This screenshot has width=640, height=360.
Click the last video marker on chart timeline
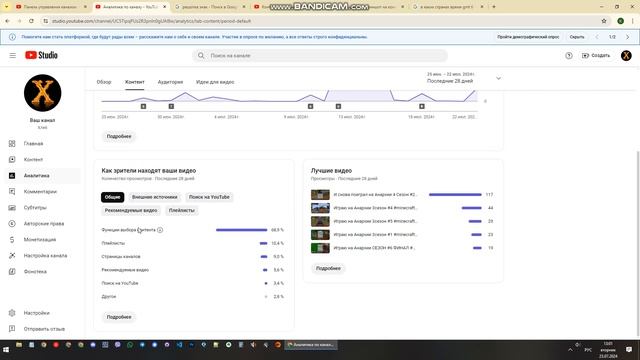pyautogui.click(x=422, y=106)
